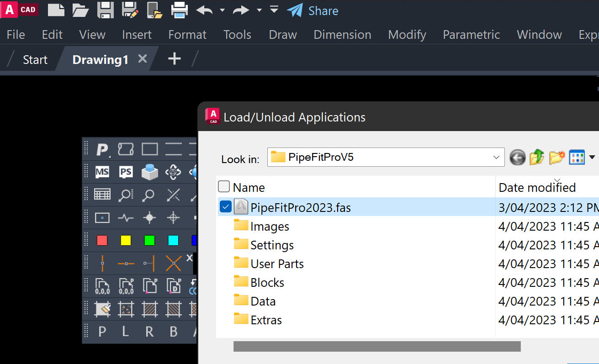Select the cyan color swatch
Viewport: 599px width, 364px height.
[x=173, y=240]
